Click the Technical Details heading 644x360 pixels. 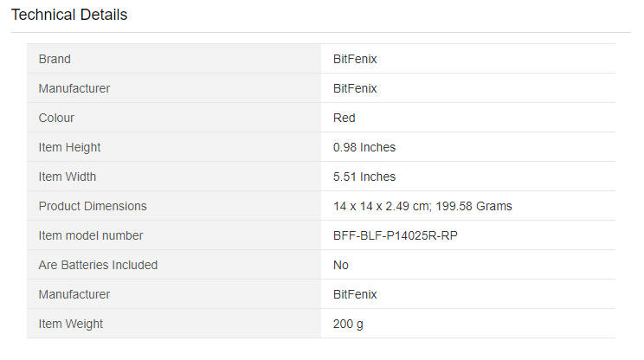[69, 15]
